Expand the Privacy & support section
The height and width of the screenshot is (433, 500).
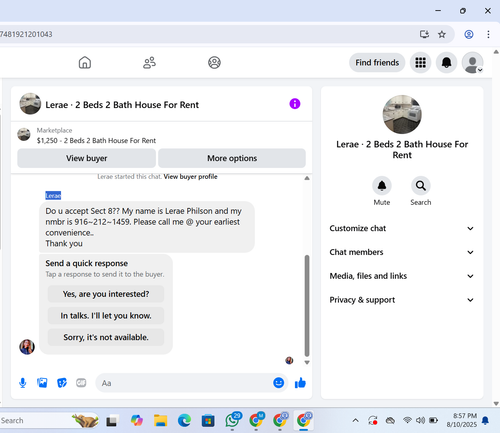[x=402, y=300]
